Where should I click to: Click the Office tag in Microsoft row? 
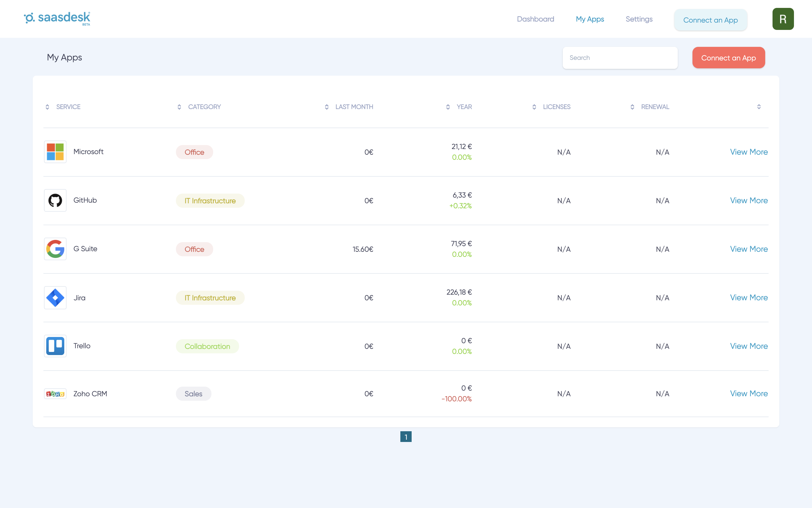pyautogui.click(x=194, y=152)
